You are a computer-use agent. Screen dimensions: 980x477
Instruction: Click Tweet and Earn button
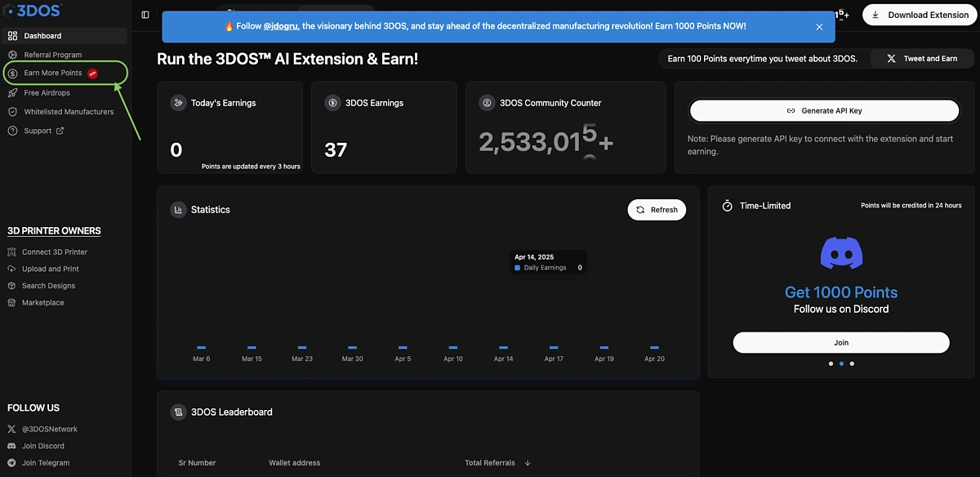[922, 59]
